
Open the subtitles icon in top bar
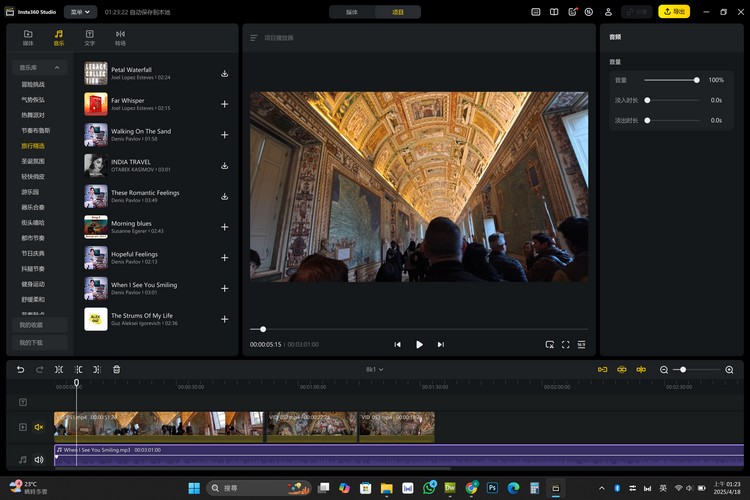click(536, 12)
